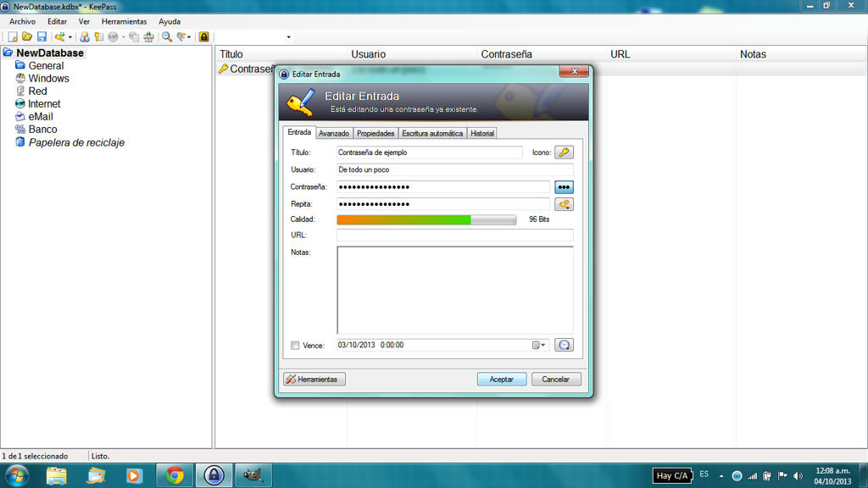Click inside the Notas text area
The width and height of the screenshot is (868, 488).
pyautogui.click(x=455, y=290)
